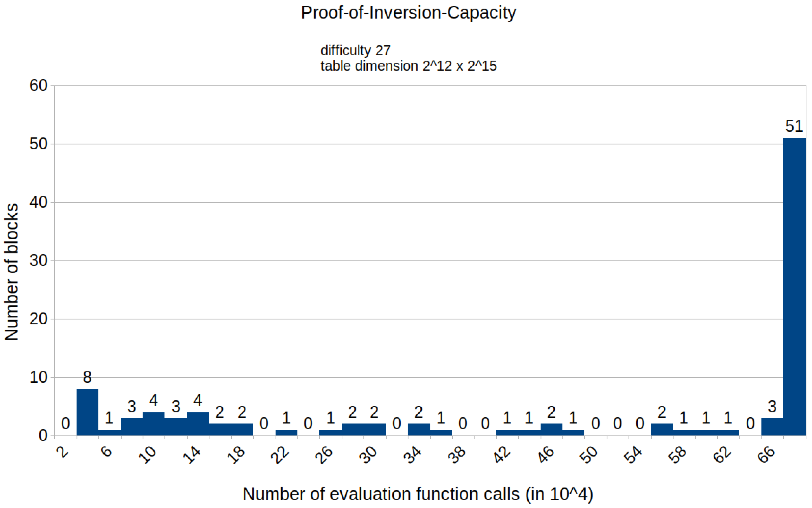The width and height of the screenshot is (812, 508).
Task: Click the x-axis tick label '14'
Action: tap(192, 455)
